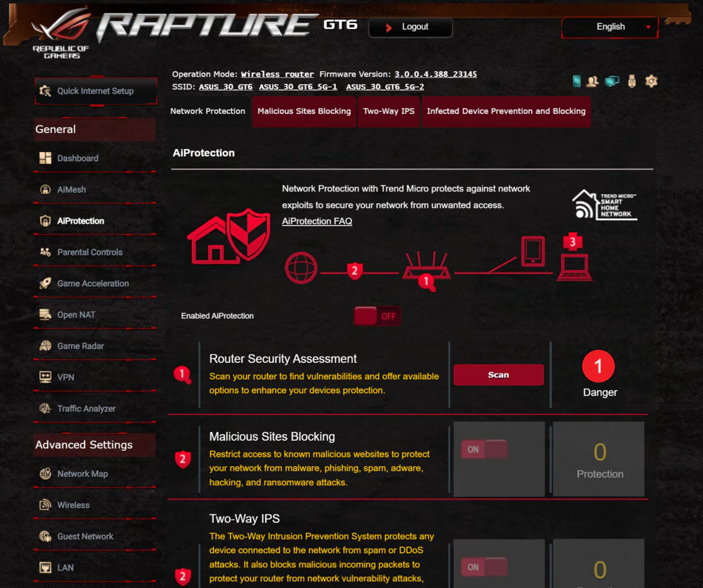The height and width of the screenshot is (588, 703).
Task: Click the red Danger indicator circle
Action: 598,366
